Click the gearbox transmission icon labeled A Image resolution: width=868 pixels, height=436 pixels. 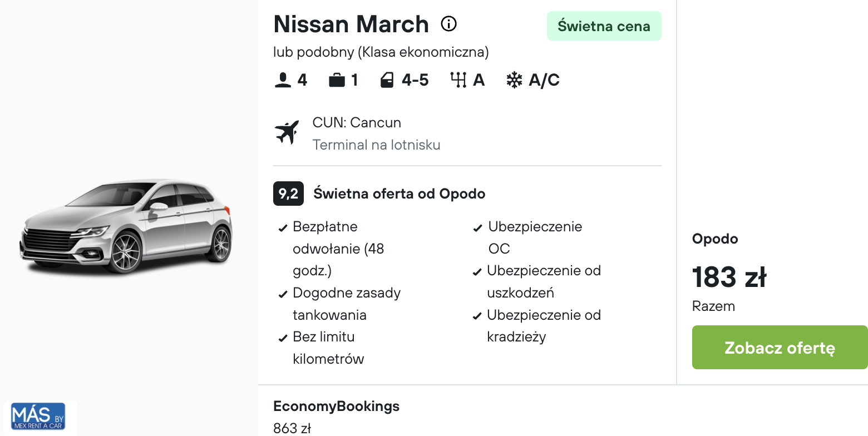(458, 81)
